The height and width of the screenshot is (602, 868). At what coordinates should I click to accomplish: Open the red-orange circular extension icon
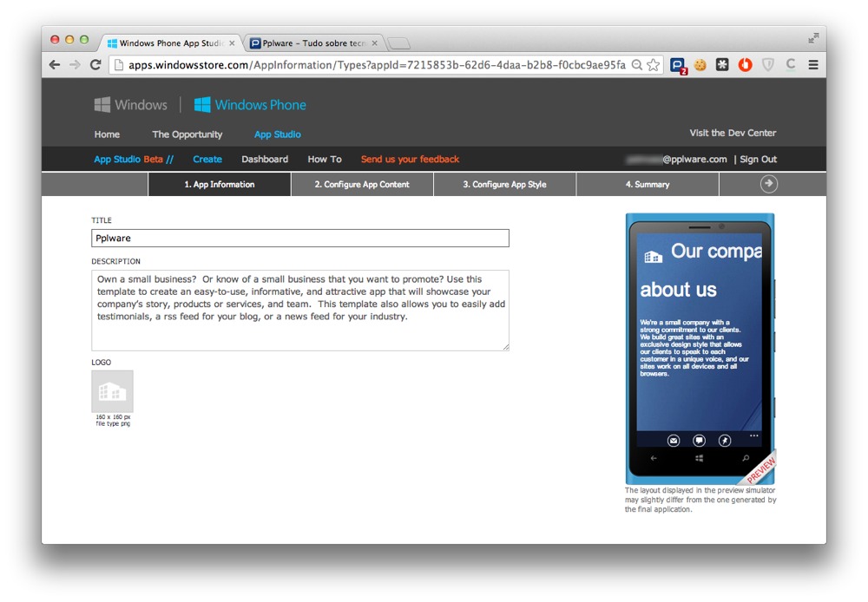745,65
